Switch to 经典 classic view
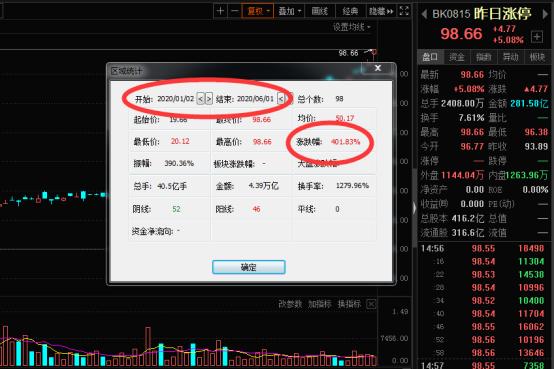 (350, 11)
